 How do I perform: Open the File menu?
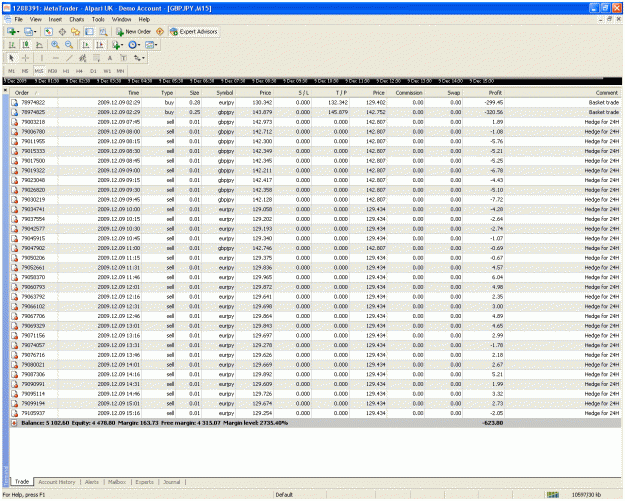pyautogui.click(x=18, y=19)
